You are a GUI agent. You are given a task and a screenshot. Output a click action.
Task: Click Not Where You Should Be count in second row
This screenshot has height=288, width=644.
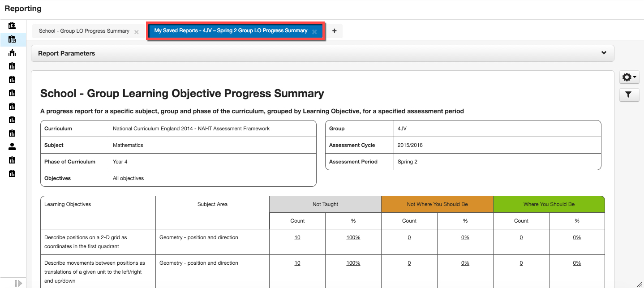[409, 263]
